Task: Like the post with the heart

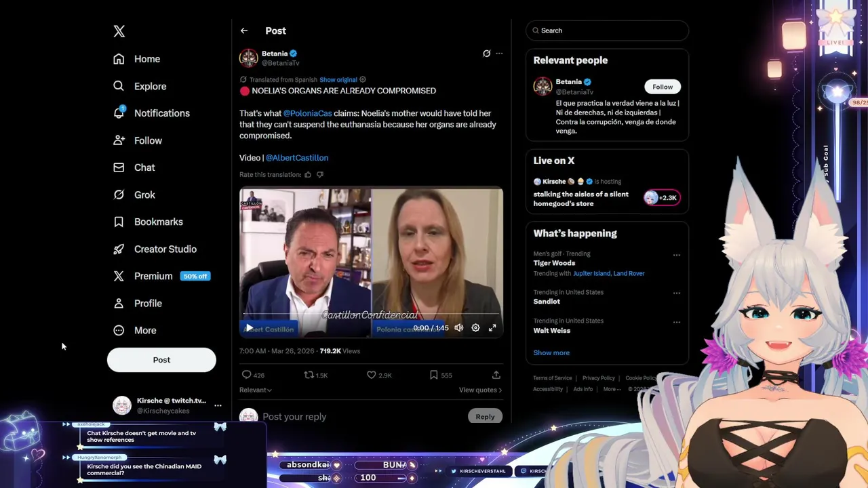Action: click(x=371, y=375)
